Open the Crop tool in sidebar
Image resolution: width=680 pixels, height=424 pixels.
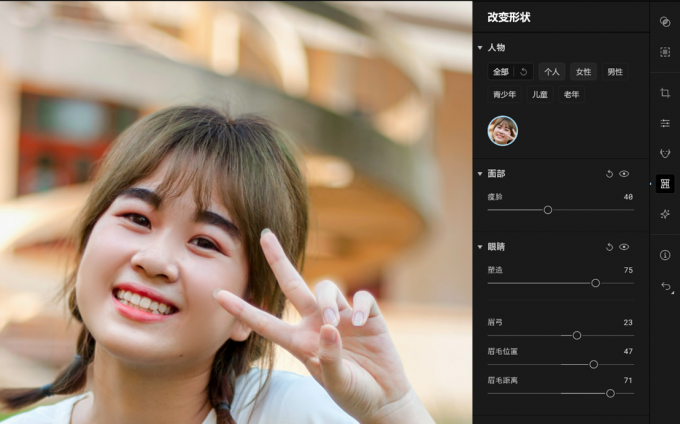tap(665, 93)
